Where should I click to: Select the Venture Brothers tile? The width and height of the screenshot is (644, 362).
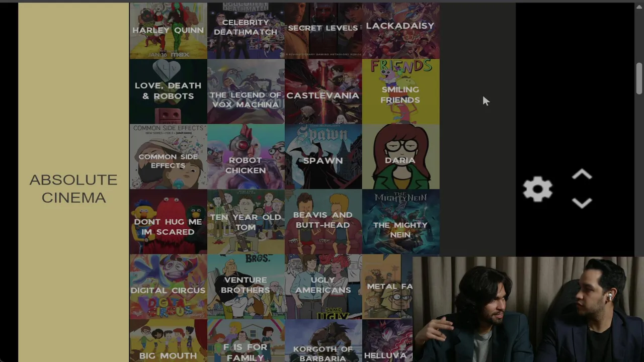246,286
